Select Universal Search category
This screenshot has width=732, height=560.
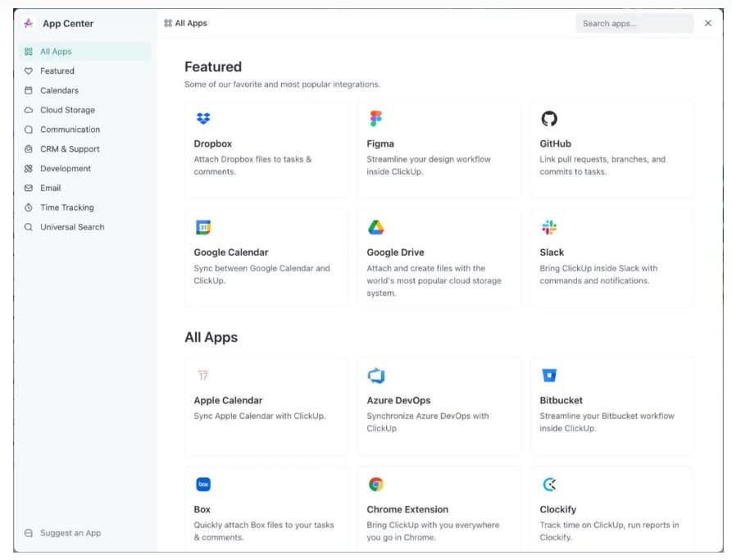point(85,227)
